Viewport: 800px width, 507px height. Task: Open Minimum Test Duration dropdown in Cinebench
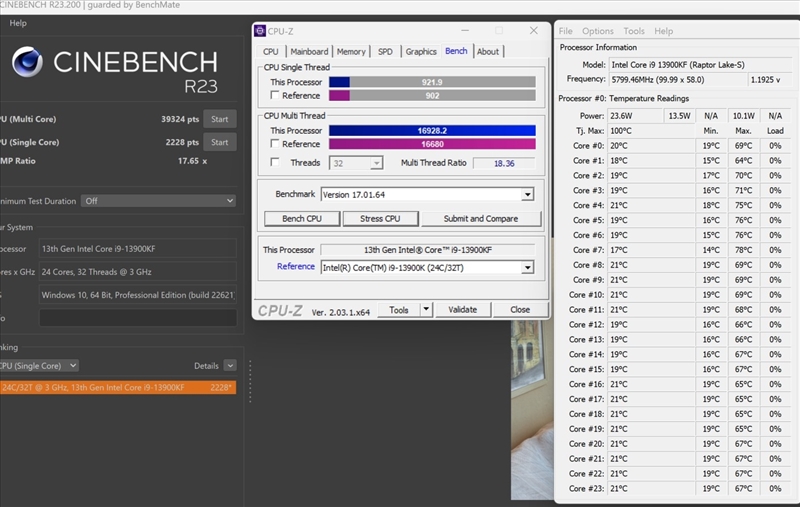(x=158, y=201)
